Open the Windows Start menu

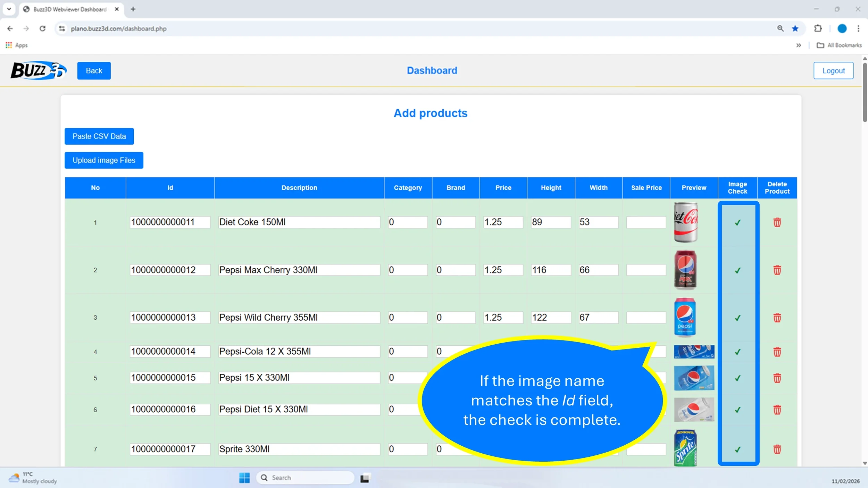[244, 478]
